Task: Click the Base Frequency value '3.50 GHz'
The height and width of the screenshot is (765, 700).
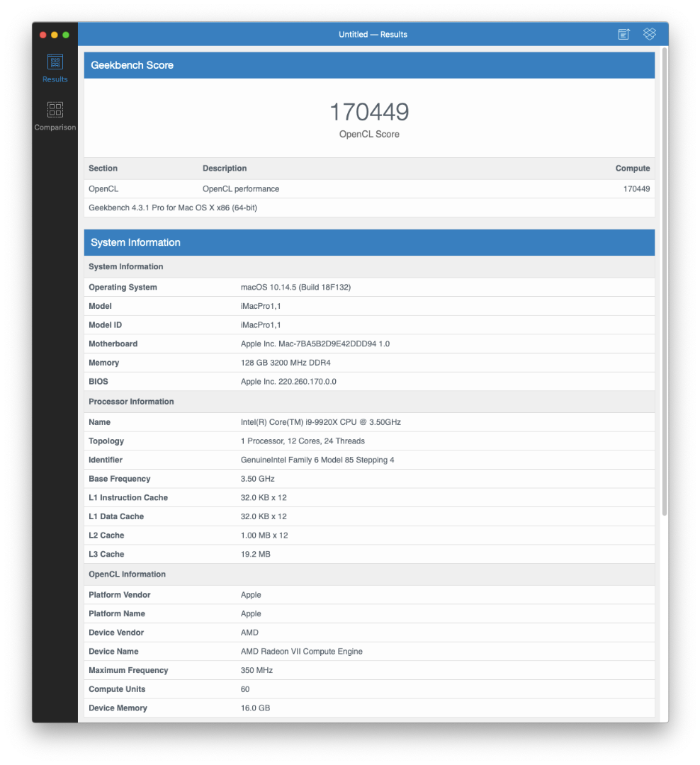Action: click(257, 479)
